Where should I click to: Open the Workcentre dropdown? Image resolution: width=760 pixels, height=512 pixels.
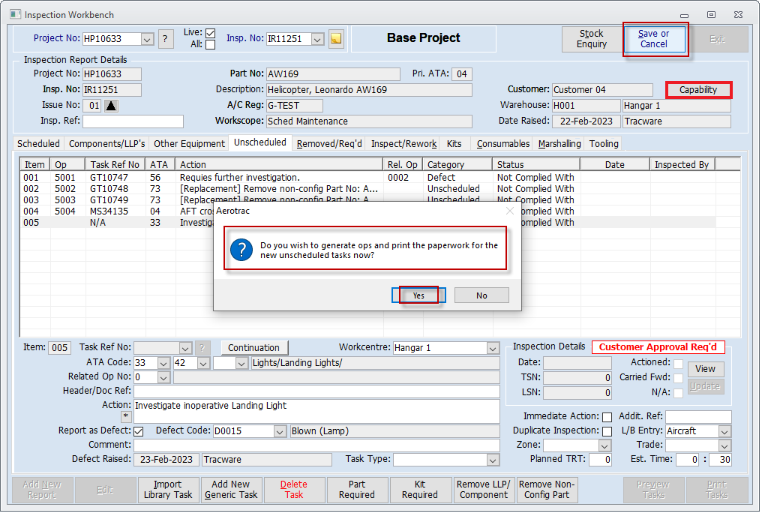coord(492,348)
